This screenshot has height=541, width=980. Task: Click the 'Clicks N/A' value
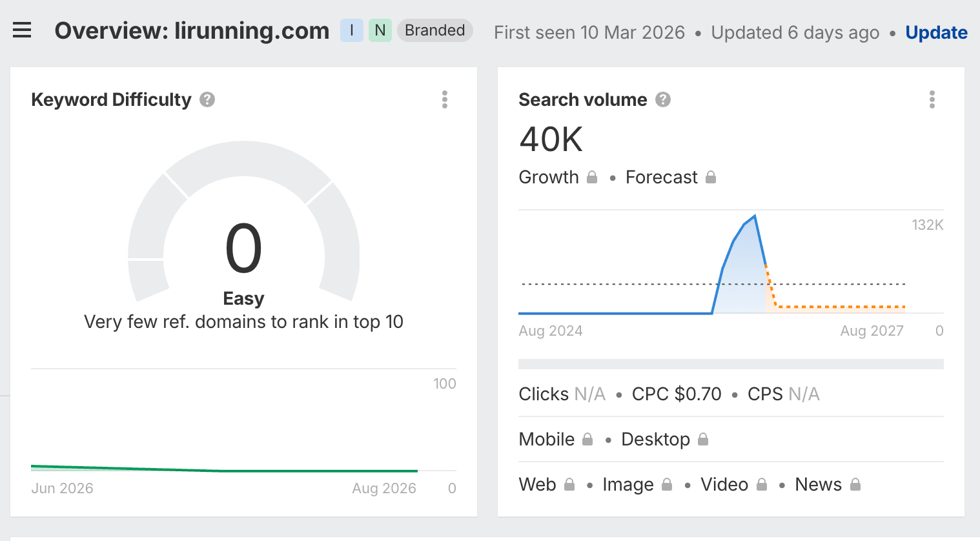pos(562,394)
